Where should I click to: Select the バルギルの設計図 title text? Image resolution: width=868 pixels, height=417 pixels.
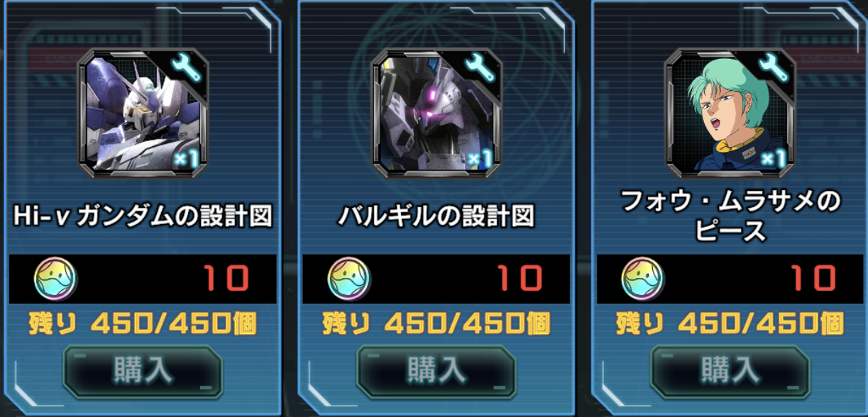pos(436,216)
